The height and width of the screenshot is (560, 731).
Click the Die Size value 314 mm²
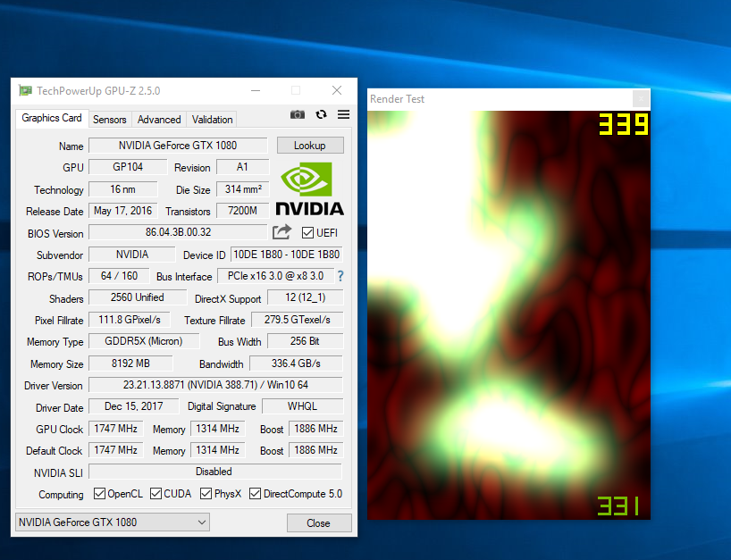242,189
